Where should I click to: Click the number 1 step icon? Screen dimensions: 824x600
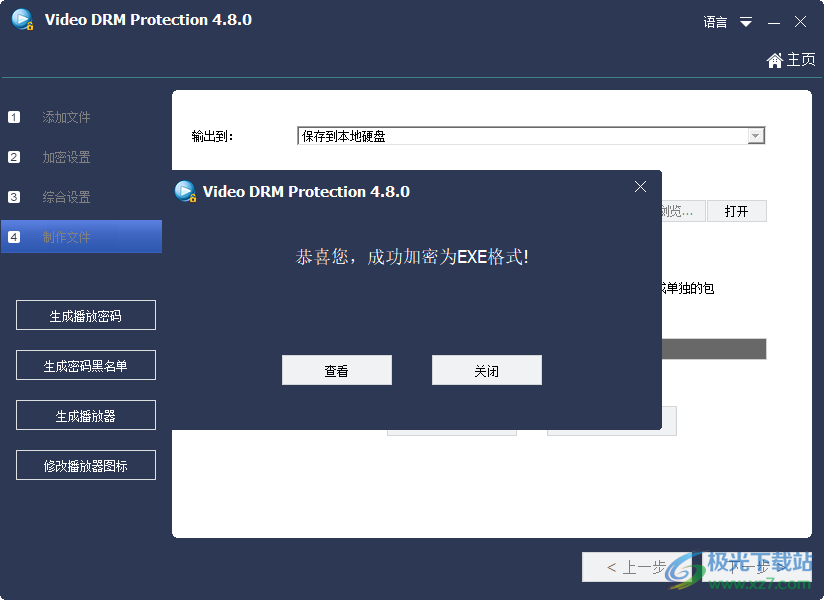(x=14, y=117)
